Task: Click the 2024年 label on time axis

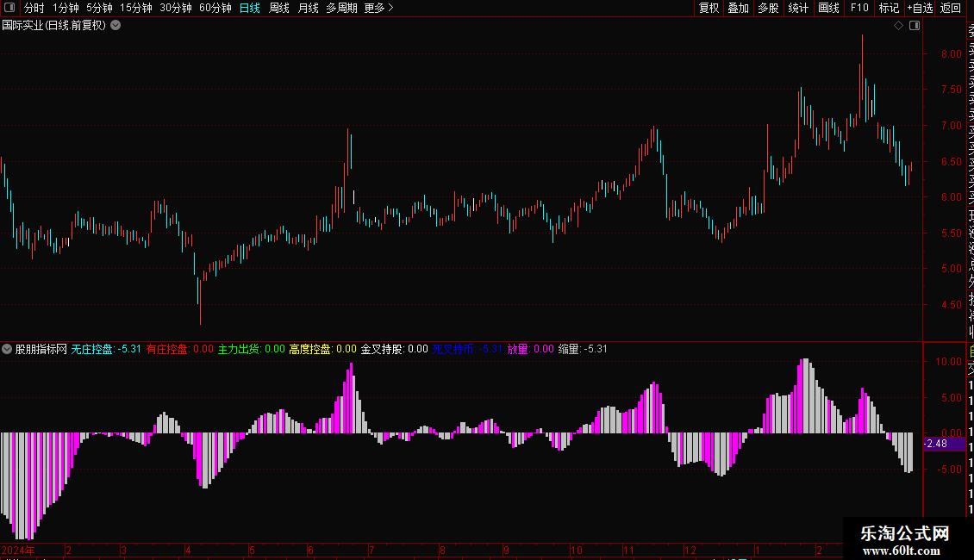Action: [x=18, y=550]
